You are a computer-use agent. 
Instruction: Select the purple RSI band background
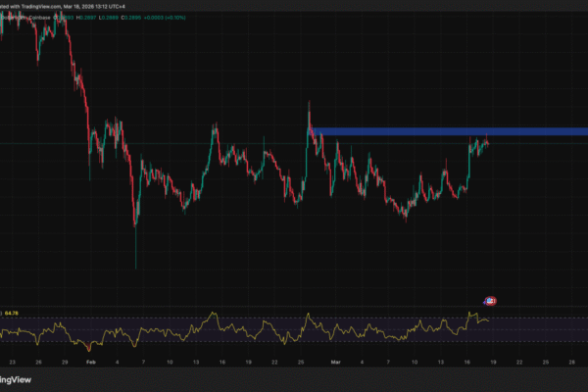(x=294, y=329)
